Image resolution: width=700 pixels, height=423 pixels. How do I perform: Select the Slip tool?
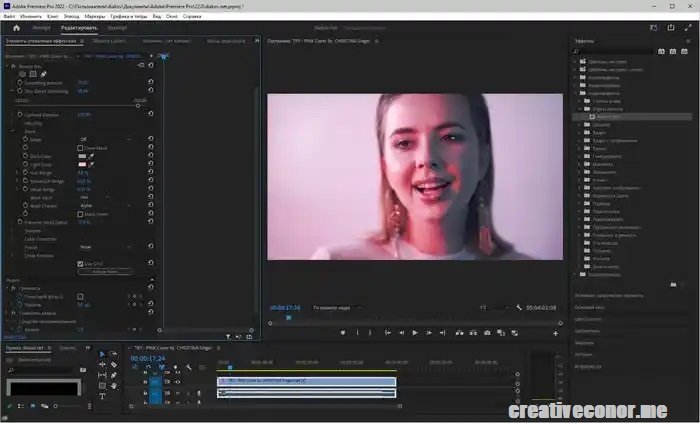coord(102,375)
